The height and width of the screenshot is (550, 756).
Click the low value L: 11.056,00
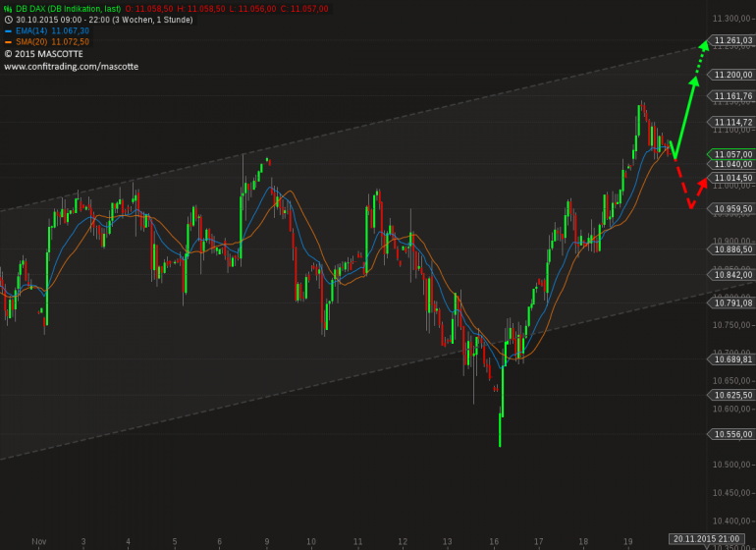[252, 9]
